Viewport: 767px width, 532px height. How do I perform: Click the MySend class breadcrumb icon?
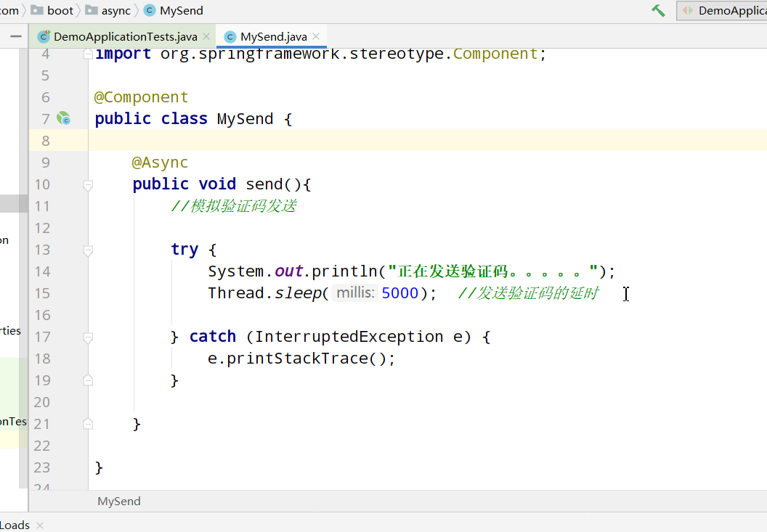[x=150, y=11]
